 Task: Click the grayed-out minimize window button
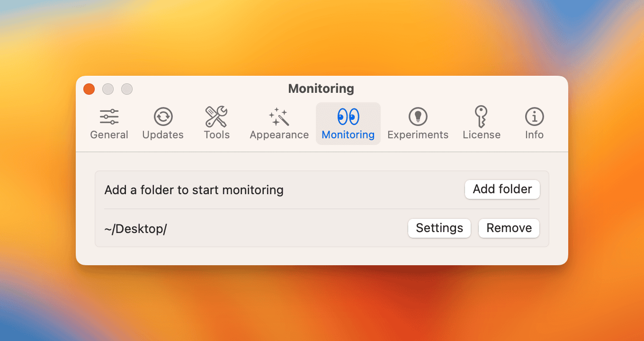108,89
